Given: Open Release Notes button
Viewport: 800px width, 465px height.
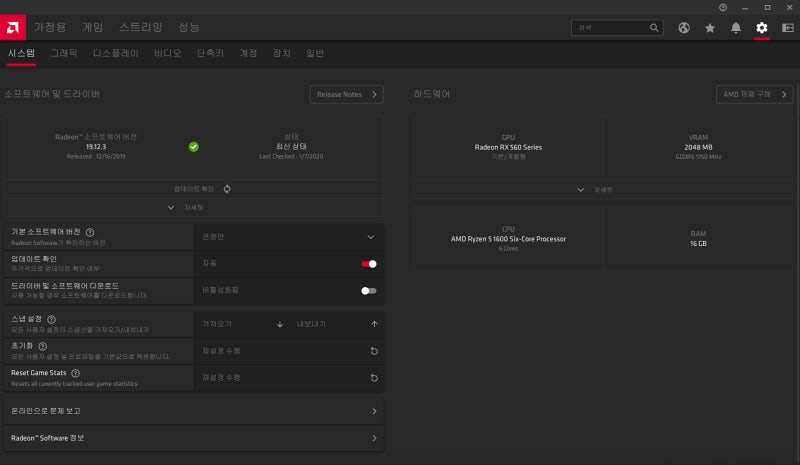Looking at the screenshot, I should 346,94.
